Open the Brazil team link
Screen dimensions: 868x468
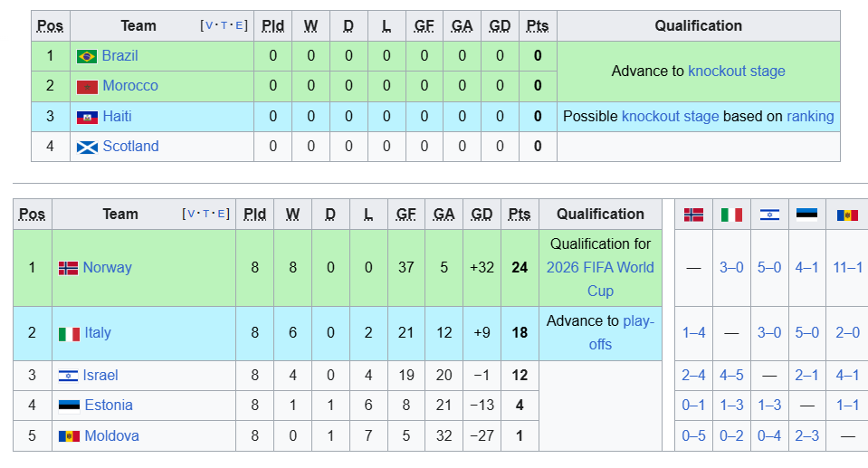(120, 56)
